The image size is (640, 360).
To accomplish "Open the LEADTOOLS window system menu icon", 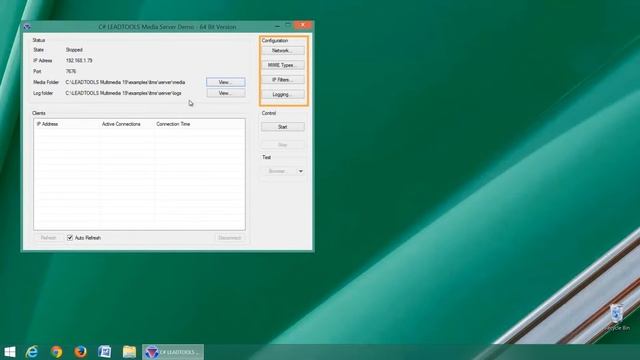I will (x=27, y=27).
